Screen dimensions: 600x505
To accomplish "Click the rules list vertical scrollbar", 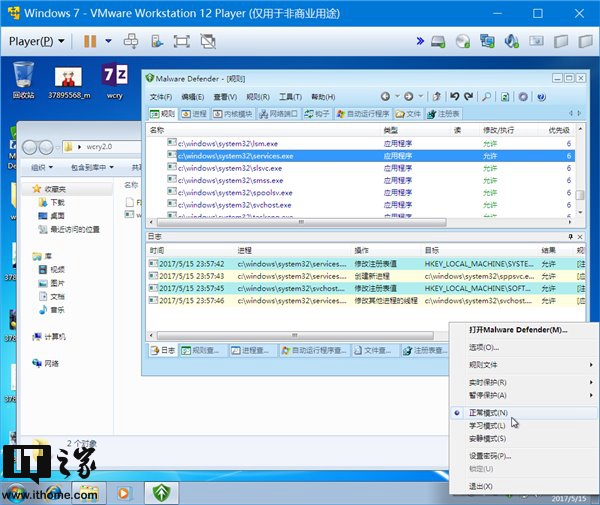I will click(x=581, y=170).
